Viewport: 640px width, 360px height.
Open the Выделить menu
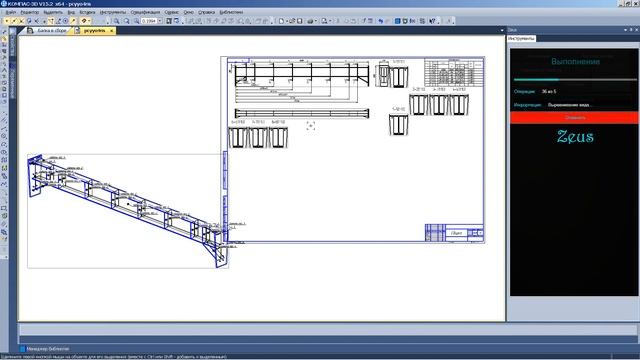pos(53,12)
